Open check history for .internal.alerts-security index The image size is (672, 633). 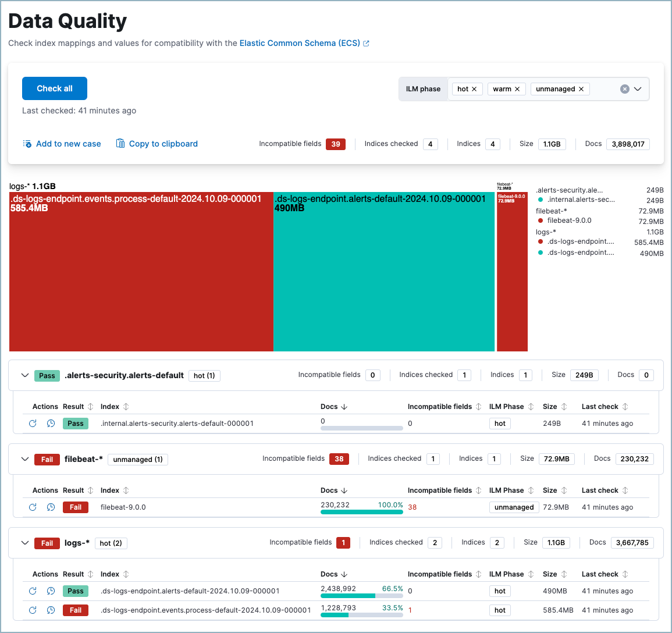tap(51, 423)
